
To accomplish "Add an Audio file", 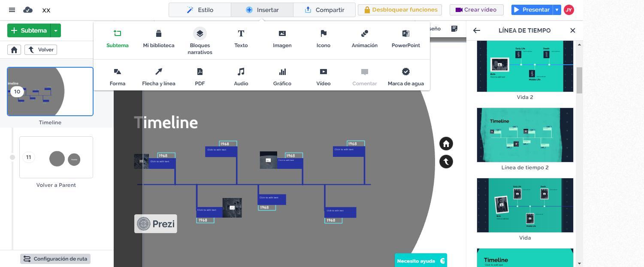I will tap(241, 76).
